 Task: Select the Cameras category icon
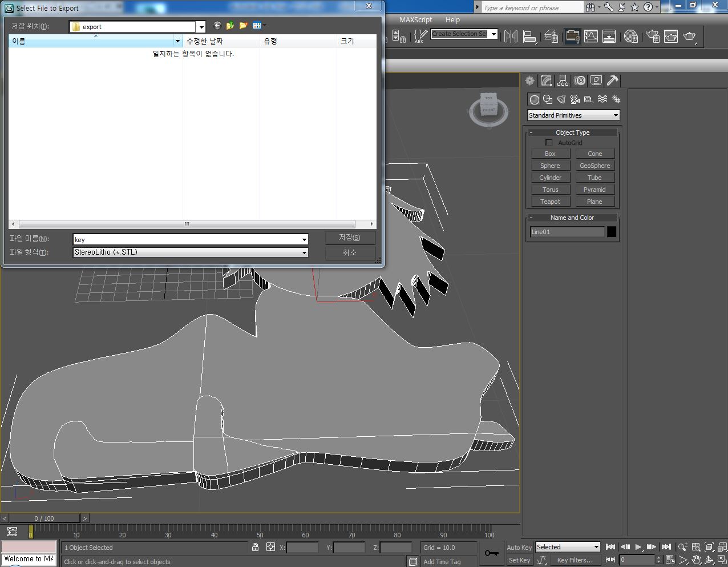pos(575,99)
